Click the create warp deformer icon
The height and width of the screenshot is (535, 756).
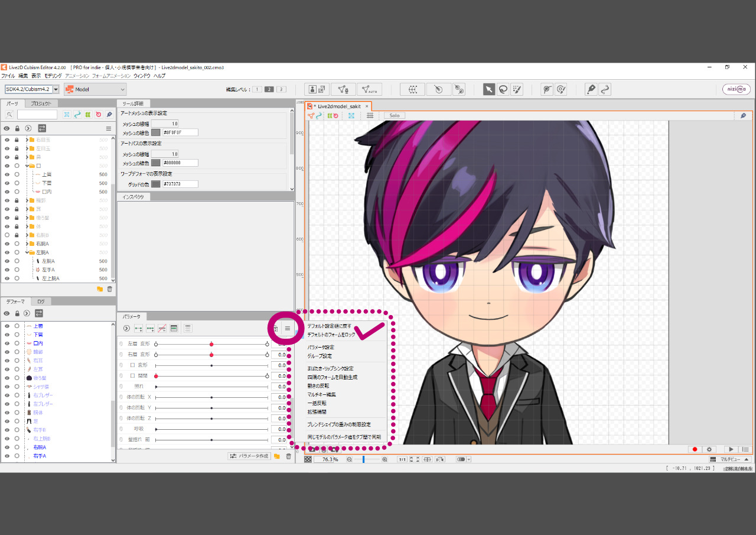[412, 89]
